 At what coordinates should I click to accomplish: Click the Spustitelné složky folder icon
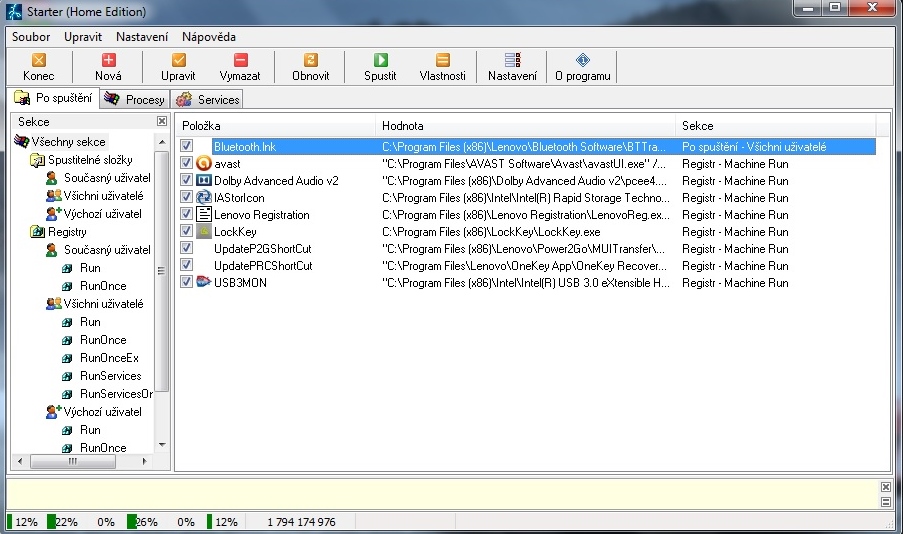pyautogui.click(x=37, y=160)
